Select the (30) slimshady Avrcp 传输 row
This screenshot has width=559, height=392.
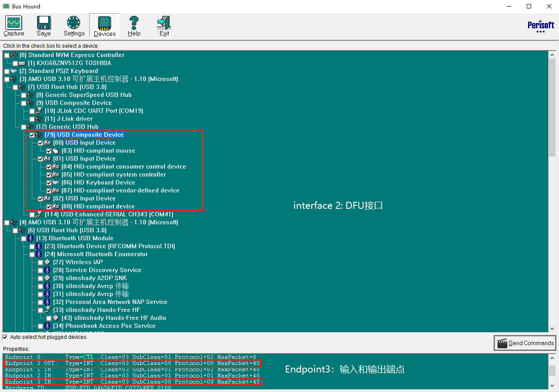pos(91,286)
